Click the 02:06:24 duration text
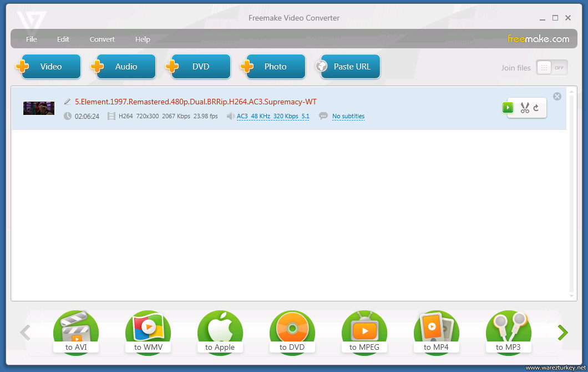This screenshot has width=588, height=372. [x=87, y=117]
